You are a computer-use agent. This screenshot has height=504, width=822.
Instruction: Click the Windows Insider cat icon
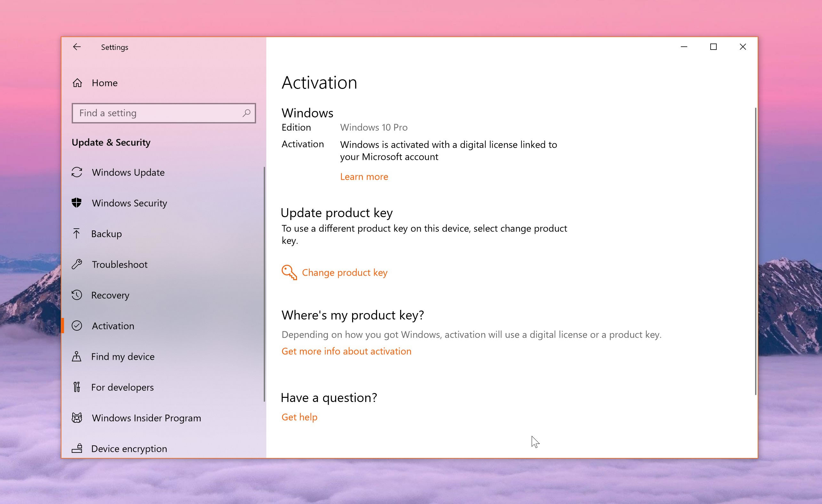(77, 418)
